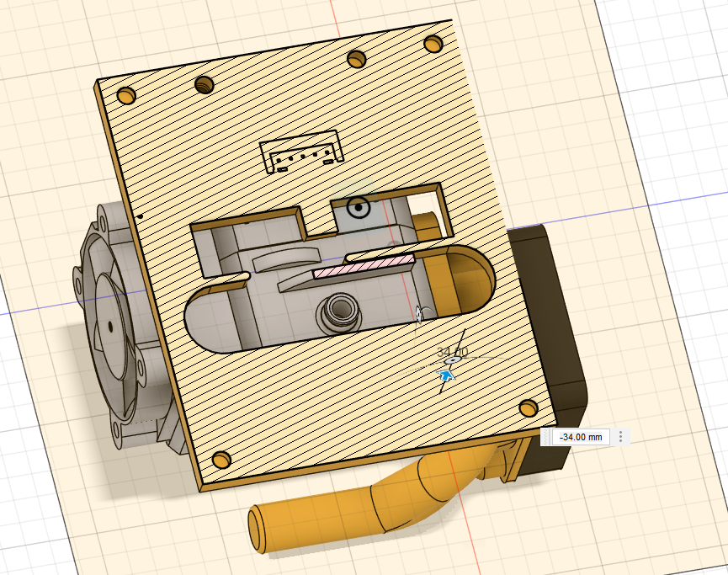Select the pink hatched part in the section
The width and height of the screenshot is (728, 575).
(x=364, y=266)
